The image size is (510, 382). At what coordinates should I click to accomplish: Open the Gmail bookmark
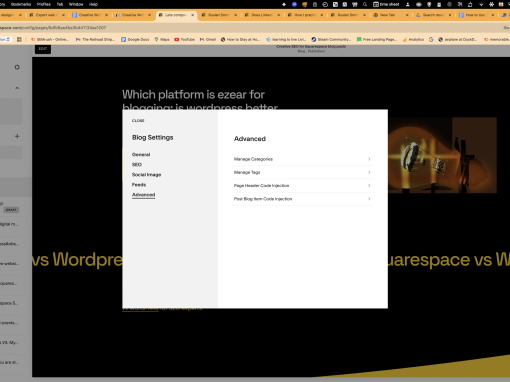pyautogui.click(x=208, y=39)
